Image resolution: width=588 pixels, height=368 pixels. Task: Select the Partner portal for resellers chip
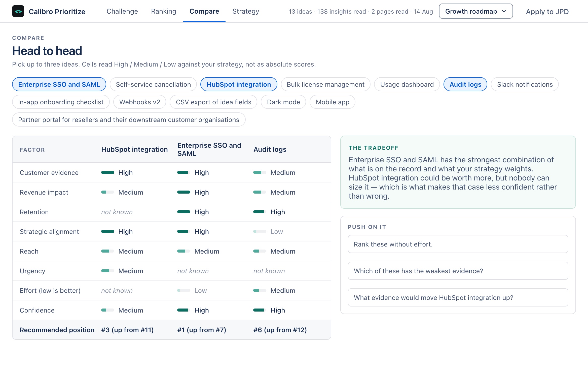[x=129, y=120]
